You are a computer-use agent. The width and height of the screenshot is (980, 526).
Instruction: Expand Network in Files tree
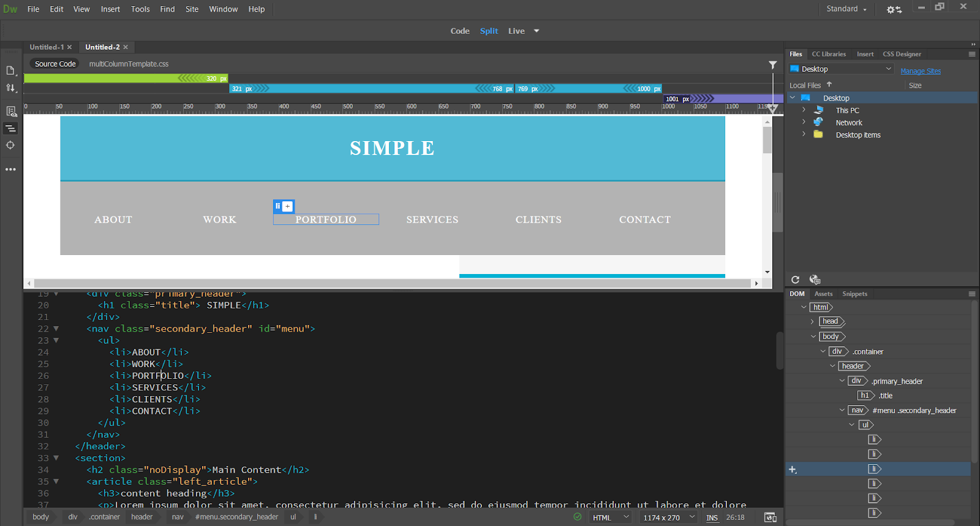804,122
